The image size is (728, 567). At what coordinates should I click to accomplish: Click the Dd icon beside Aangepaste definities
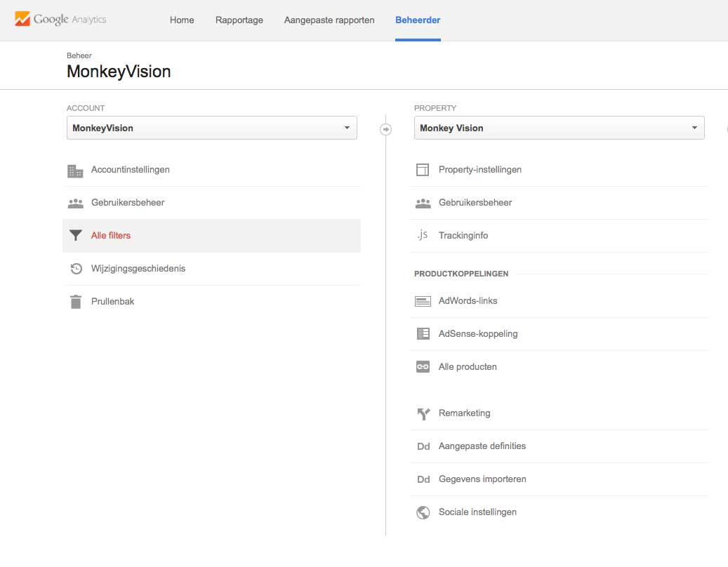tap(423, 446)
